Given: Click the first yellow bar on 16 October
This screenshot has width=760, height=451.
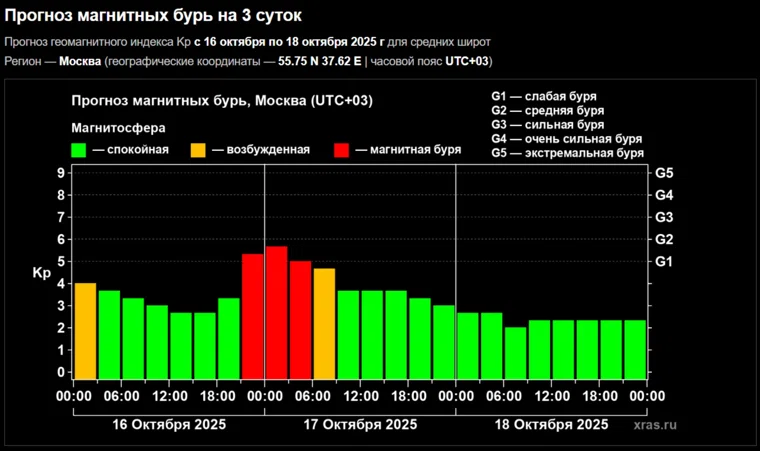Looking at the screenshot, I should click(x=85, y=331).
